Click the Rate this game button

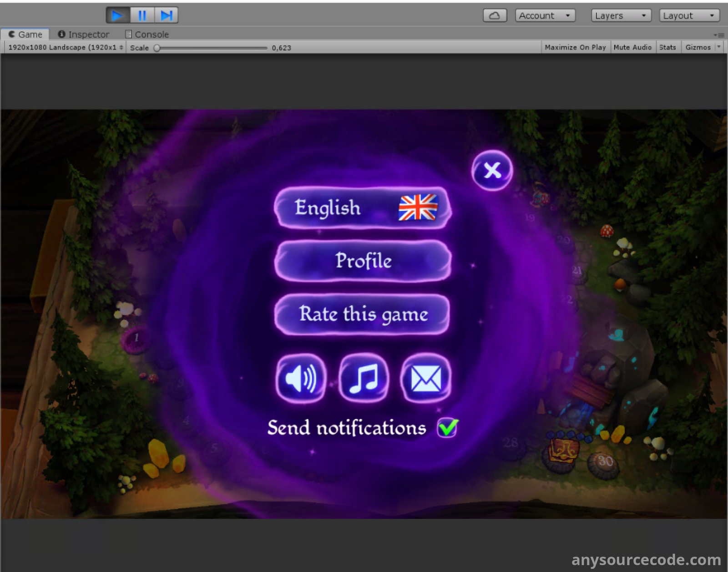coord(363,314)
